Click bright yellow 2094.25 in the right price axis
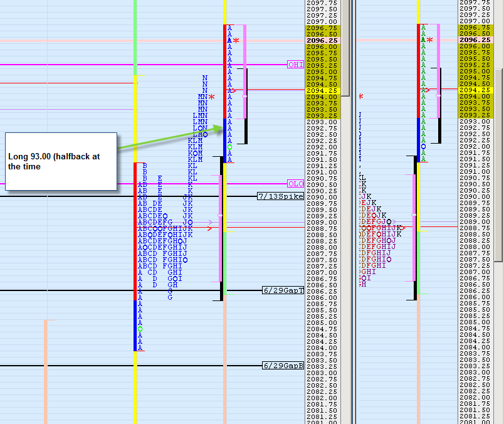 click(x=475, y=90)
